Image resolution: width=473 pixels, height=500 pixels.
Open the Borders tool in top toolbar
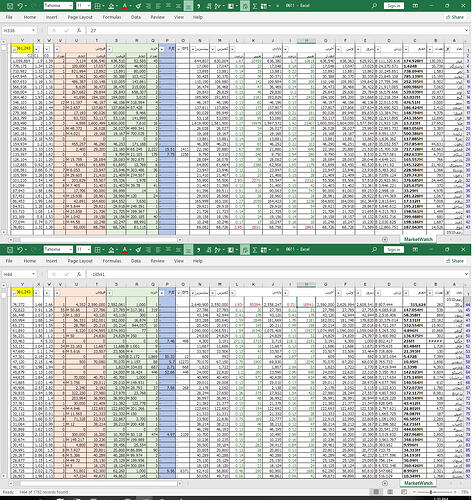[x=97, y=6]
